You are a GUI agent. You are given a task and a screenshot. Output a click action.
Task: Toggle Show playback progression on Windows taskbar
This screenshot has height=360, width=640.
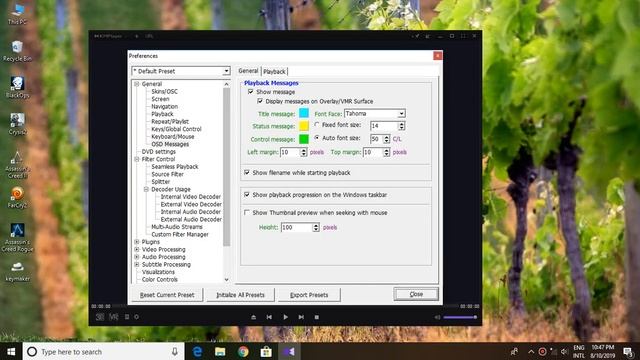tap(247, 195)
